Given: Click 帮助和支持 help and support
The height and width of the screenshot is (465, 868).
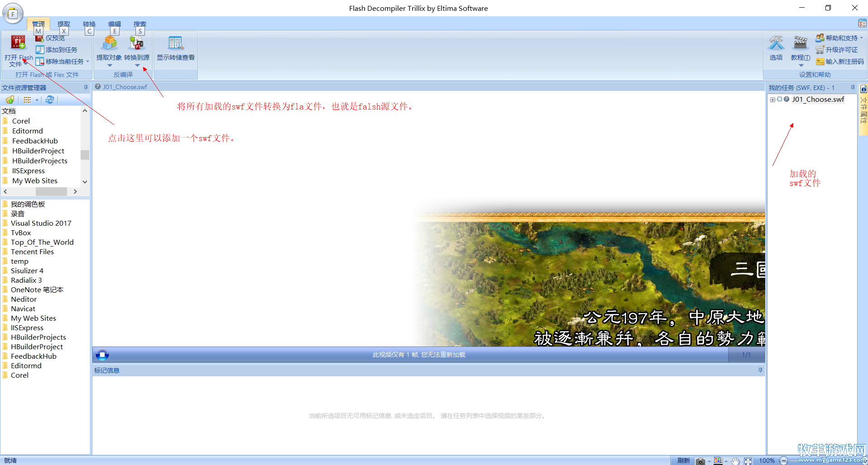Looking at the screenshot, I should pos(837,38).
